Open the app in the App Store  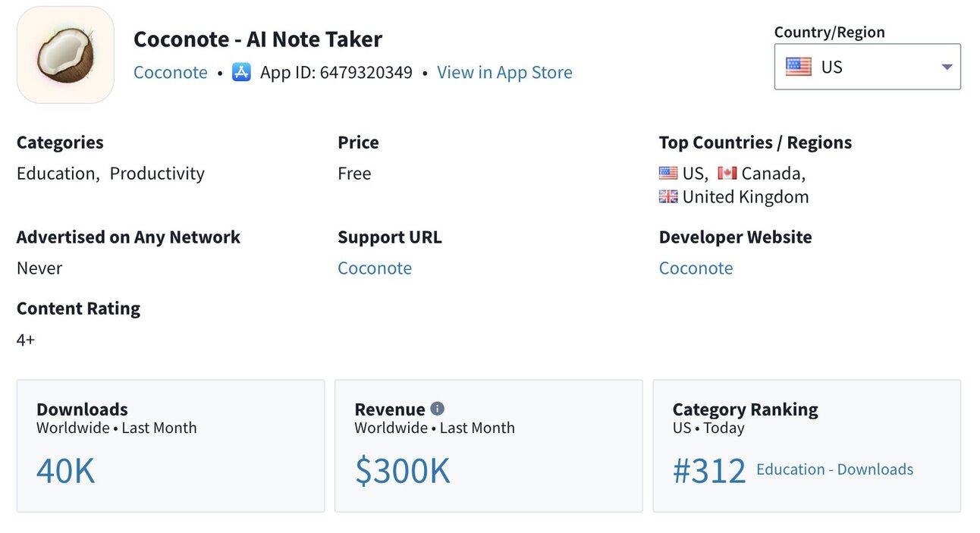coord(504,72)
